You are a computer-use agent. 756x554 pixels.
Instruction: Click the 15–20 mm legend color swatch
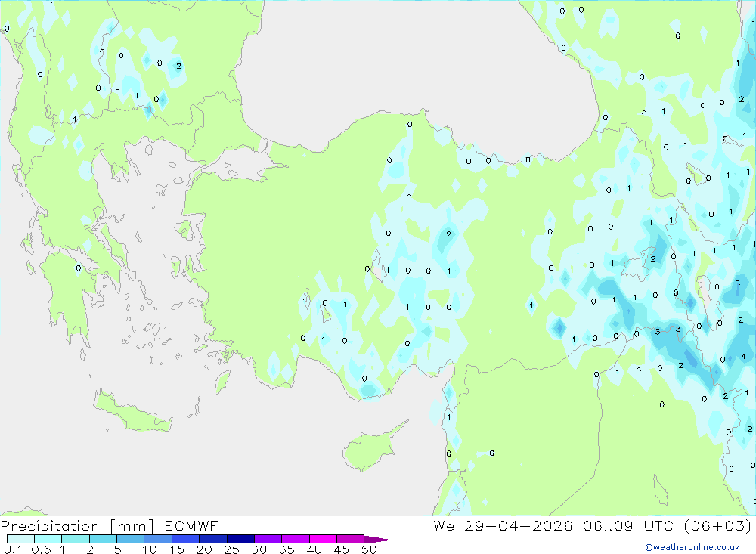click(x=186, y=539)
